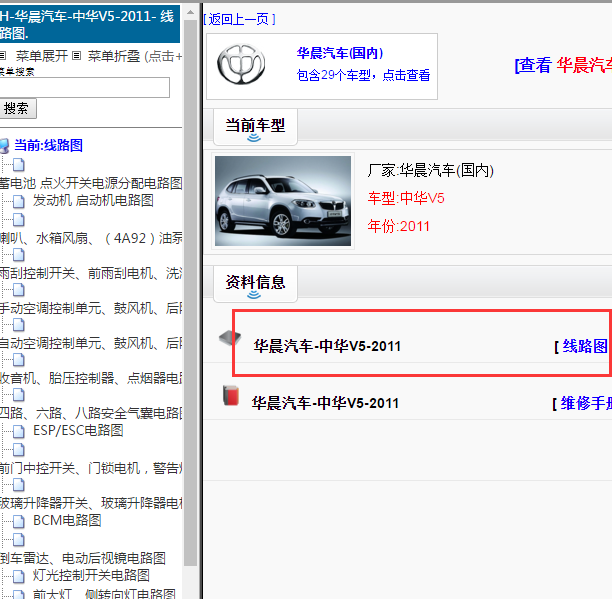This screenshot has height=599, width=612.
Task: Click 华晨汽车-中华V5-2011 title in 维修手册 row
Action: pyautogui.click(x=325, y=403)
